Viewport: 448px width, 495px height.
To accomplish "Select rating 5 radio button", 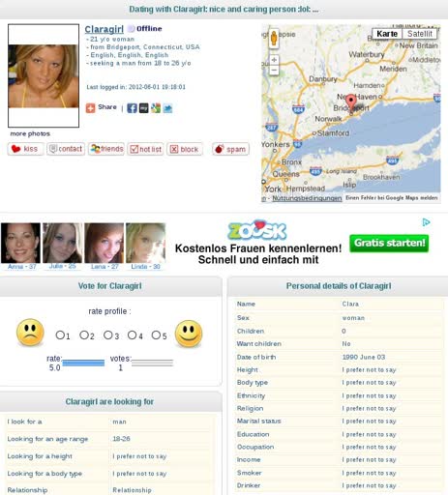I will coord(156,335).
